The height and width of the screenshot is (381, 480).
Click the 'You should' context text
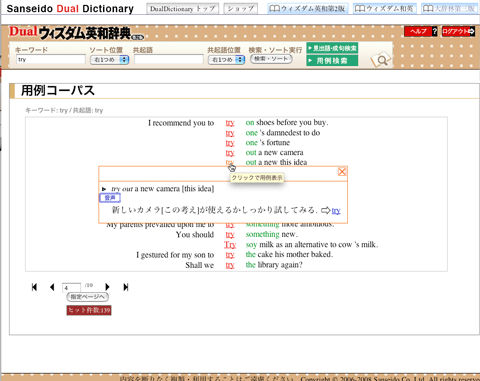(x=195, y=235)
